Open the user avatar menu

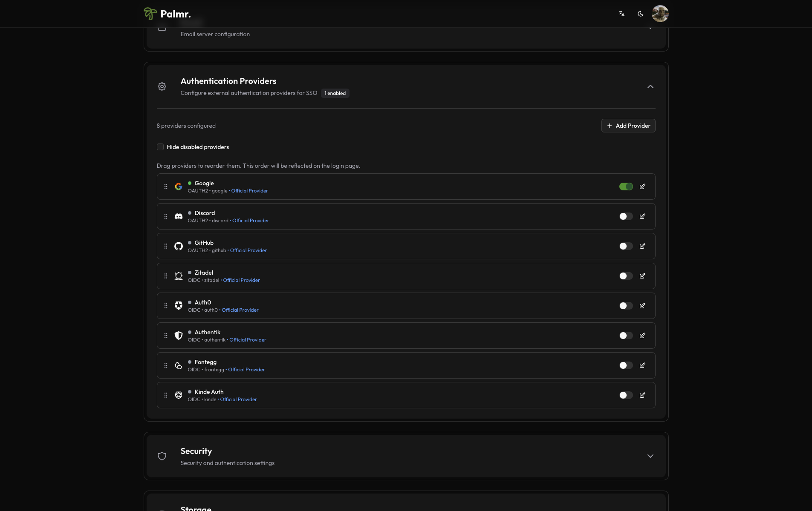click(x=660, y=14)
